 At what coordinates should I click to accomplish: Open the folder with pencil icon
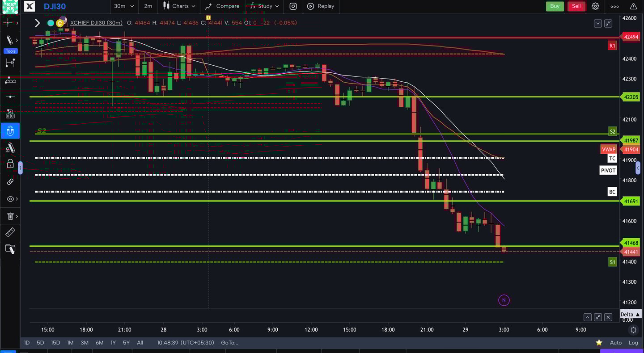point(10,249)
